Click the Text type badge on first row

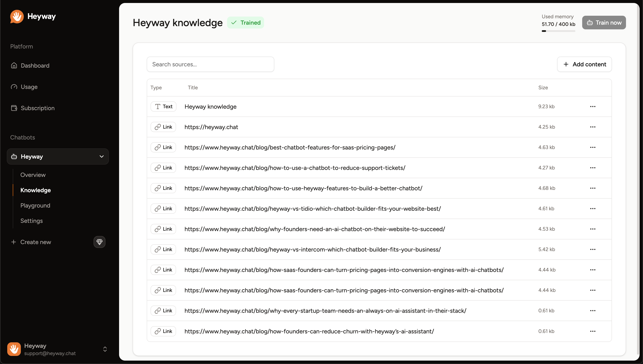164,107
